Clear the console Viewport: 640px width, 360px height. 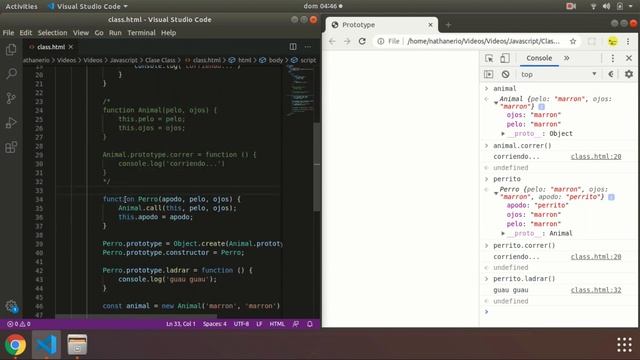tap(506, 74)
